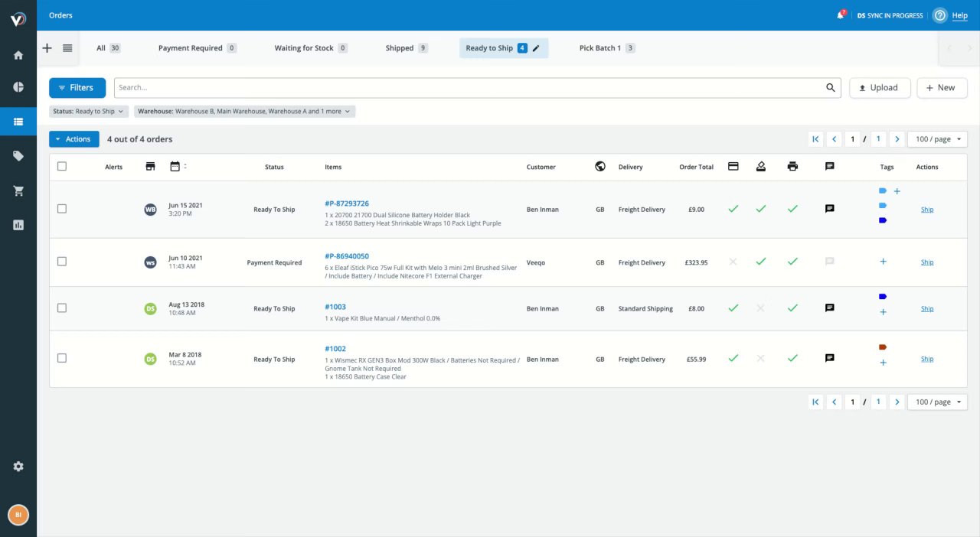Select order #1002 checkbox
Image resolution: width=980 pixels, height=537 pixels.
[62, 357]
